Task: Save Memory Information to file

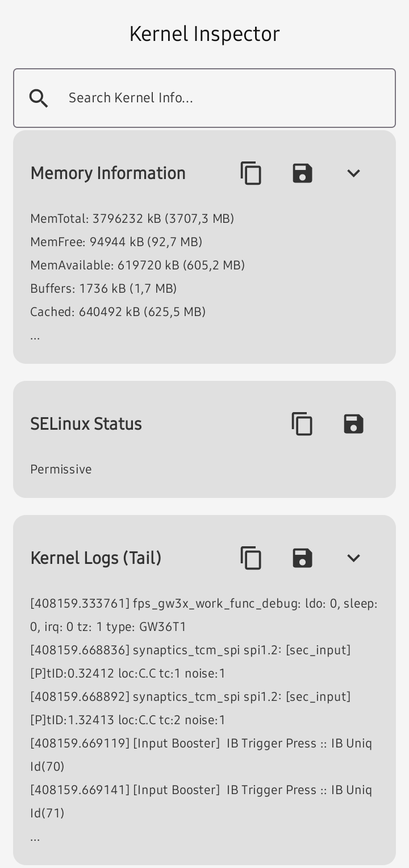Action: tap(302, 173)
